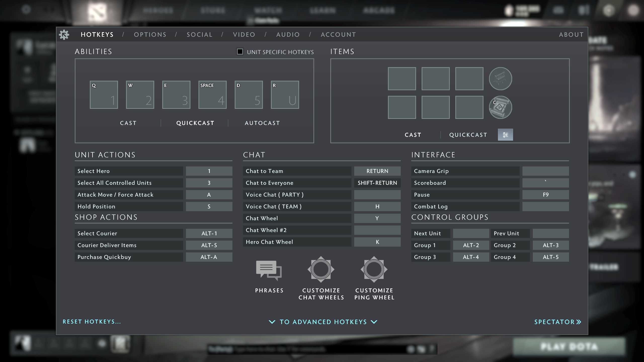Viewport: 644px width, 362px height.
Task: Toggle Unit Specific Hotkeys checkbox
Action: click(240, 52)
